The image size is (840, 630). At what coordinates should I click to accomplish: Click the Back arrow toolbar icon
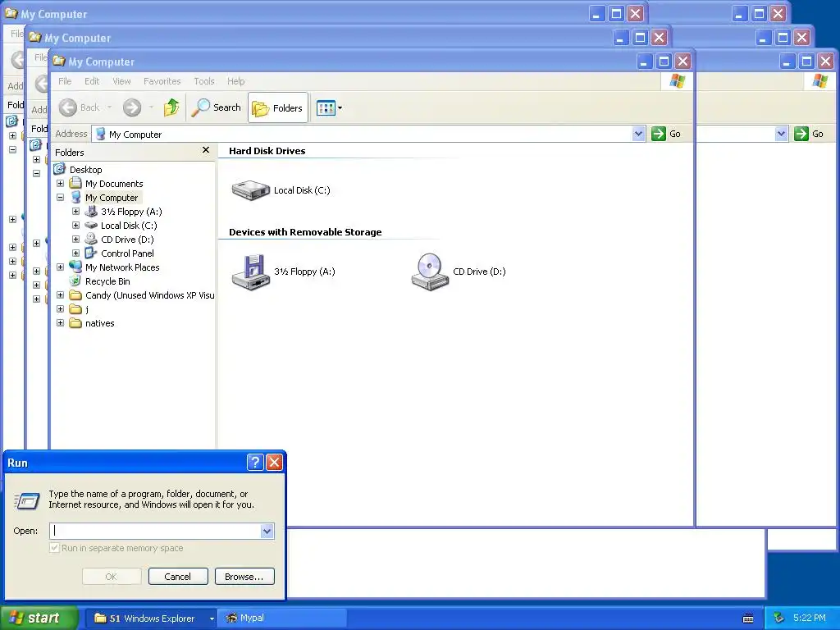click(68, 107)
